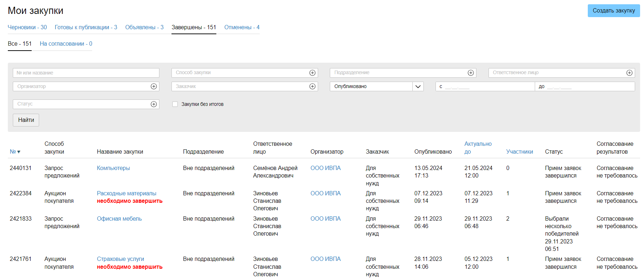This screenshot has width=644, height=278.
Task: Select На согласовании sub-tab
Action: point(66,44)
